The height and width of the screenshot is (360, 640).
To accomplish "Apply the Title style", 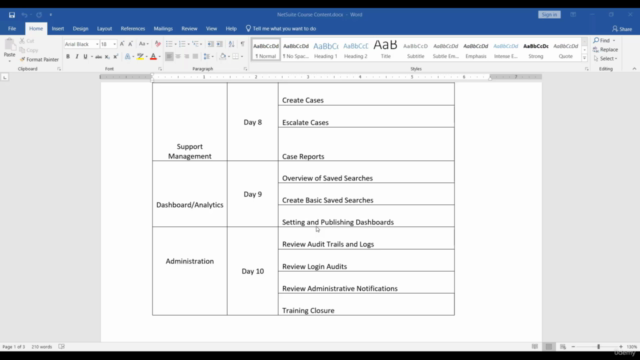I will pos(385,50).
